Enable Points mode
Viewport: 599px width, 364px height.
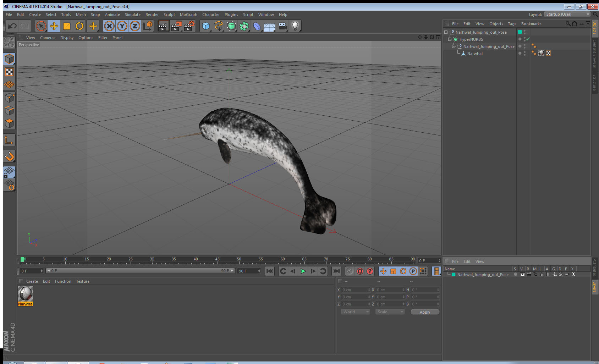[9, 98]
